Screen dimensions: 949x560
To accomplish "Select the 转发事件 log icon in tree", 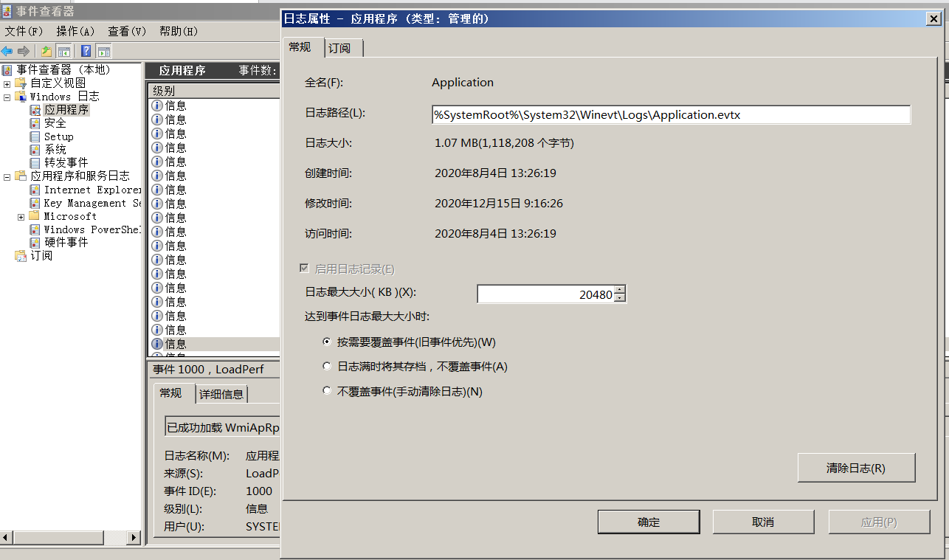I will [35, 162].
